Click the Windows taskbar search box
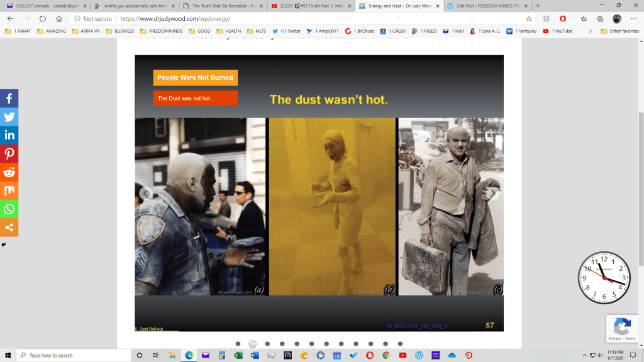 click(x=72, y=355)
